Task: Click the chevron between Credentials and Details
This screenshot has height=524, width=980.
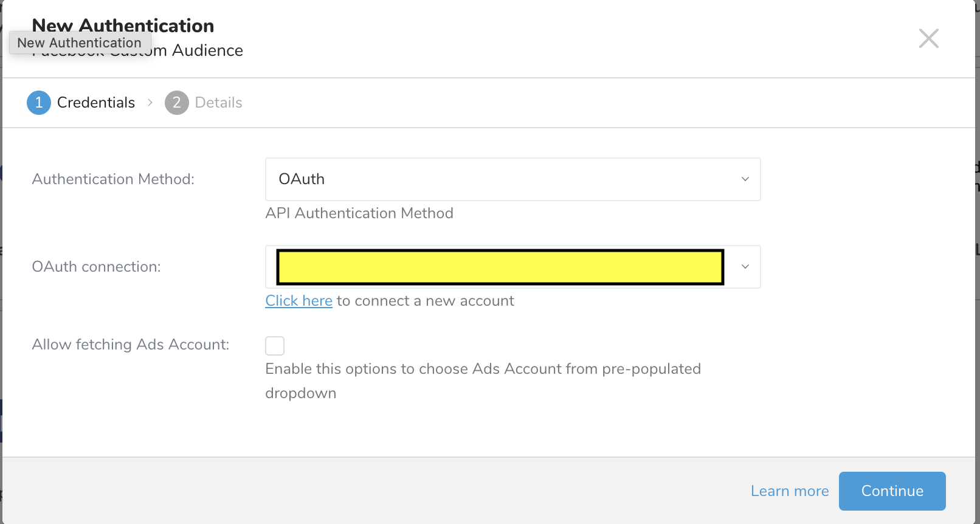Action: [x=150, y=103]
